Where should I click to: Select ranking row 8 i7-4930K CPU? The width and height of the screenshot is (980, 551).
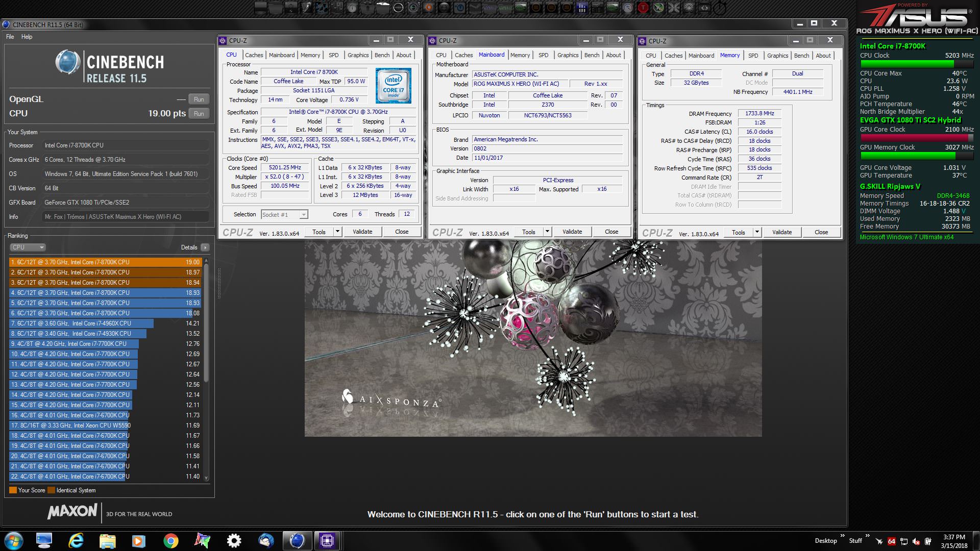(x=105, y=334)
